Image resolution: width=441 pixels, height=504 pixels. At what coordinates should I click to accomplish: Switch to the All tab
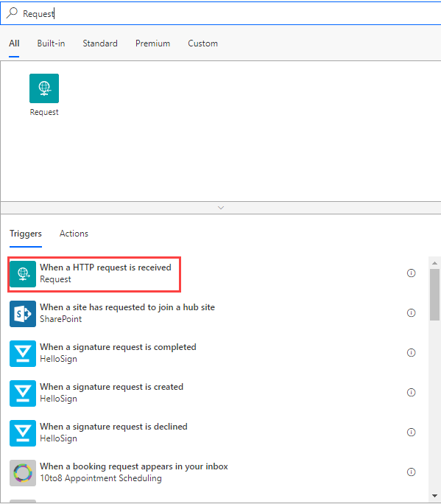(14, 43)
